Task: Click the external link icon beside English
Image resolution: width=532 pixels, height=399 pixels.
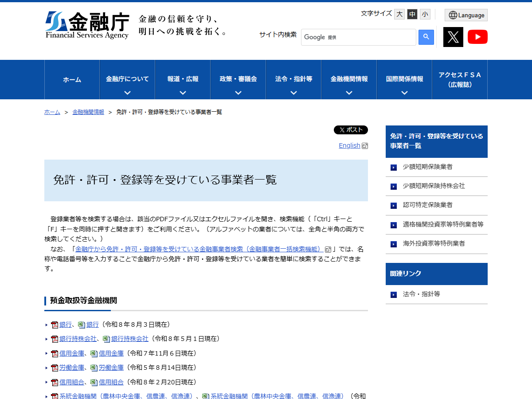Action: pos(365,146)
